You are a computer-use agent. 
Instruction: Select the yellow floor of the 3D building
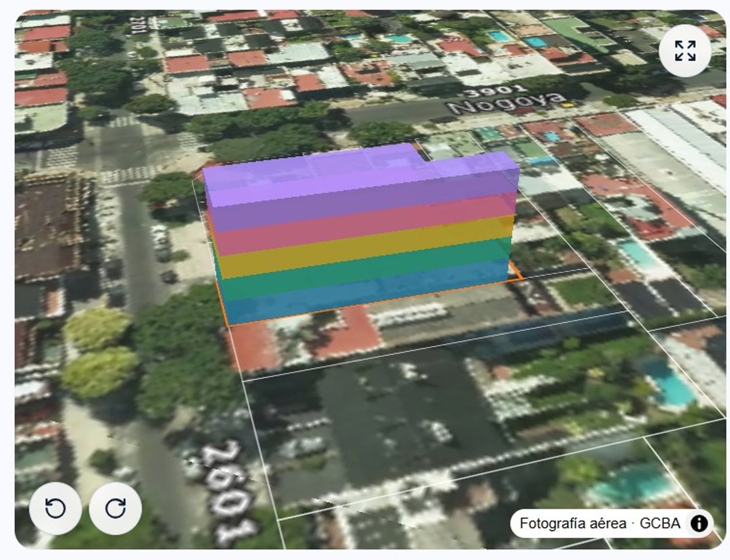(x=366, y=247)
